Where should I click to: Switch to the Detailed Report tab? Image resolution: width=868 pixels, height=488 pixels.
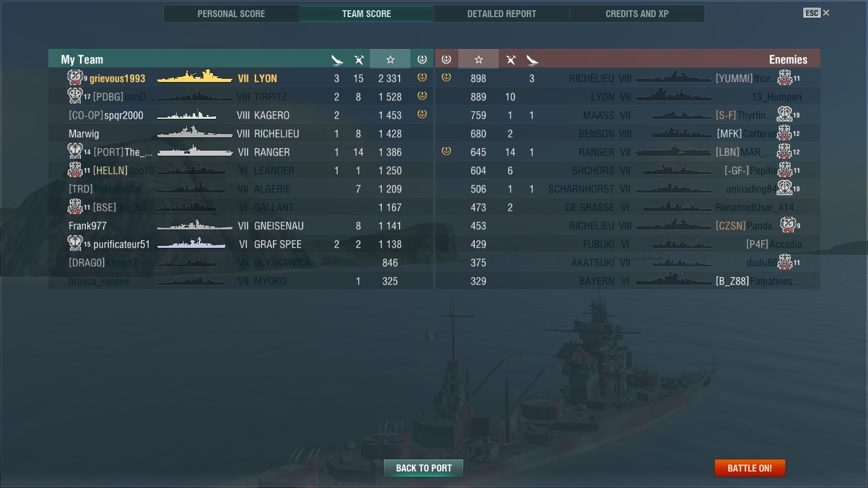click(501, 13)
